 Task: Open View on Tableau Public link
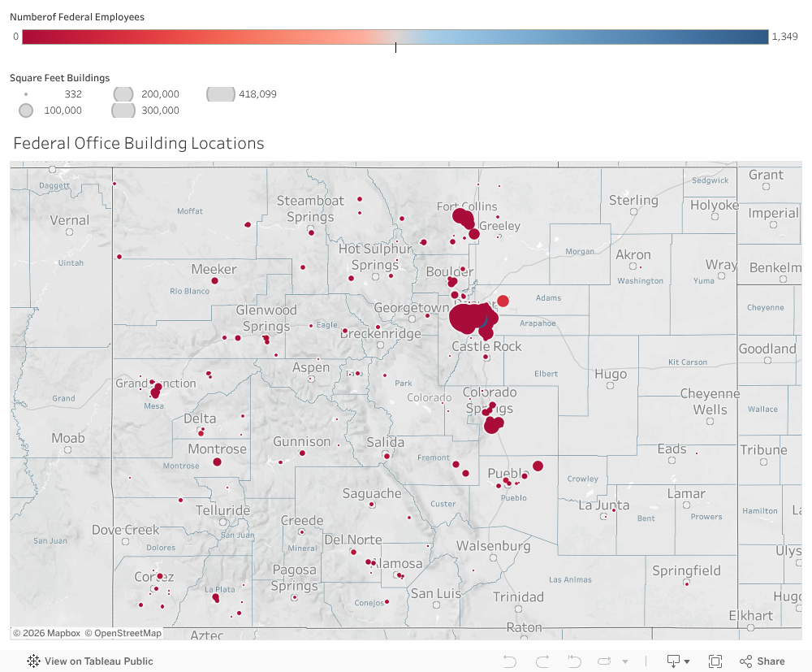point(98,661)
